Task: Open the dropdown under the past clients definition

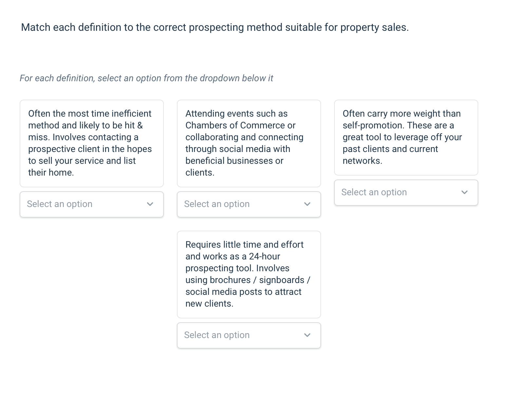Action: (x=406, y=193)
